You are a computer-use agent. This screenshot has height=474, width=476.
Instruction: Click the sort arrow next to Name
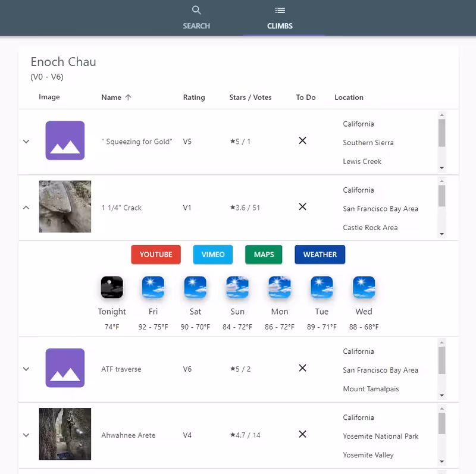(129, 98)
